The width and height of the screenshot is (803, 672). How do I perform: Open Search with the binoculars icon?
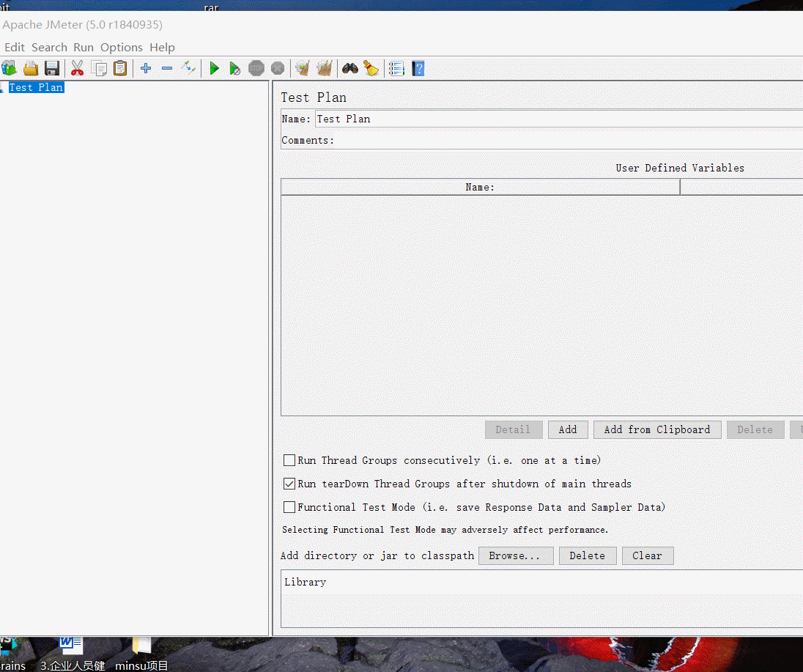coord(349,68)
